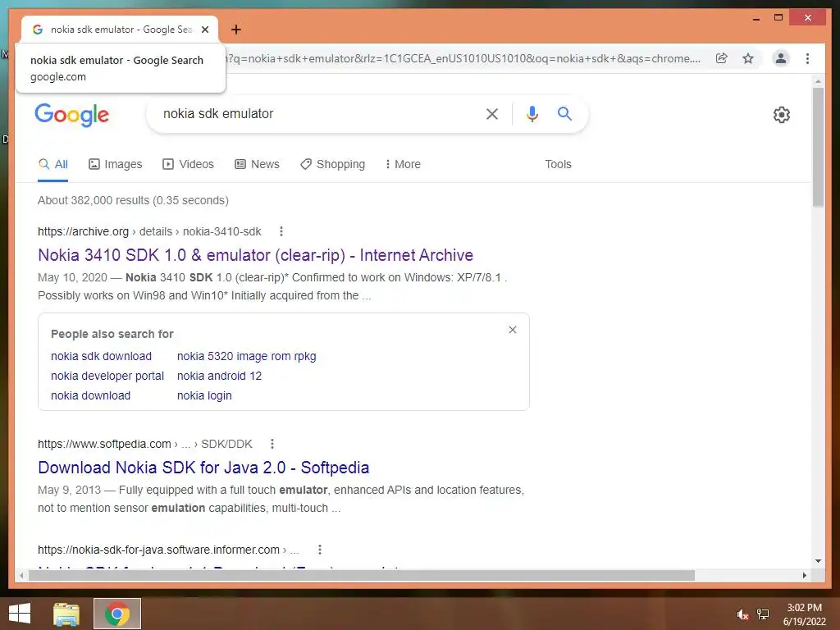
Task: Open Download Nokia SDK for Java Softpedia
Action: [x=203, y=468]
